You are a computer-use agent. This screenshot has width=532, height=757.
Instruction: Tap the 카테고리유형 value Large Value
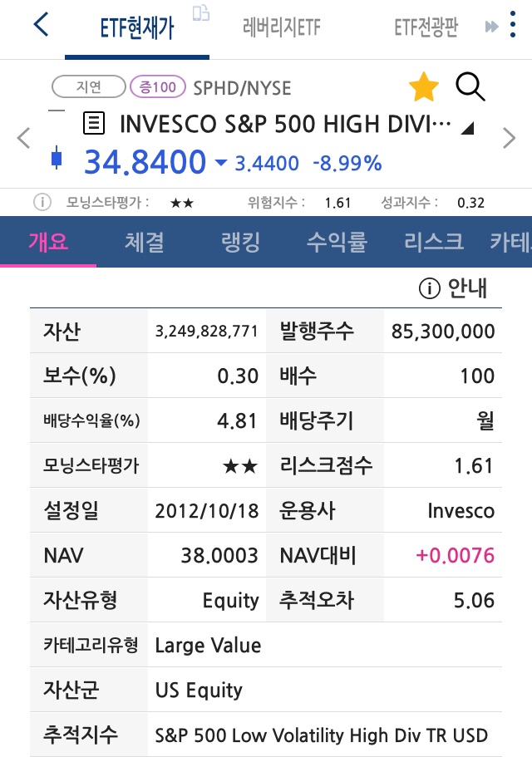208,646
